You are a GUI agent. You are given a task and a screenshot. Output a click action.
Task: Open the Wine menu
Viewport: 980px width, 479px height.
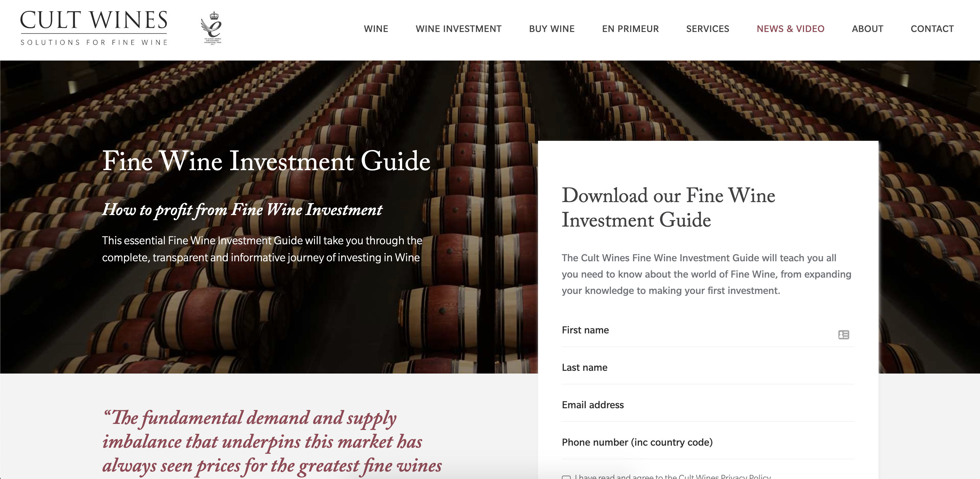point(376,29)
